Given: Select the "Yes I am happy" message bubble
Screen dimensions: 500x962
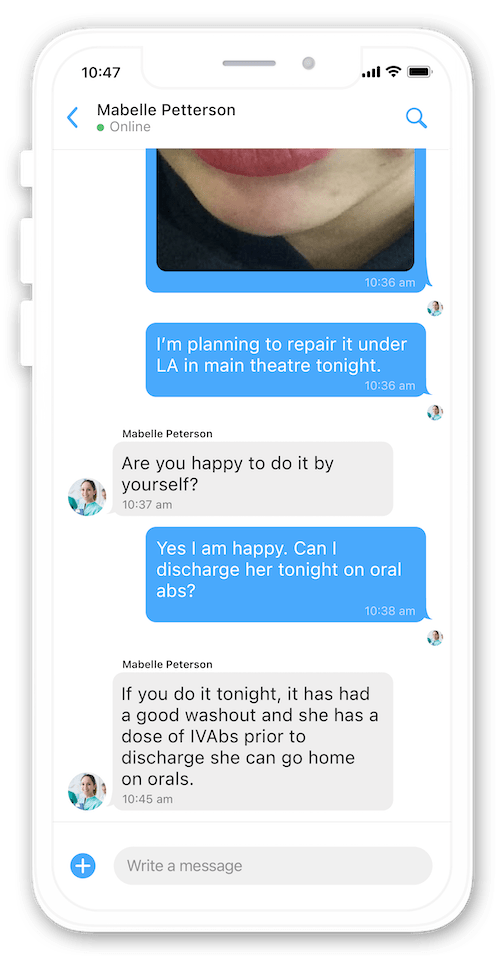Looking at the screenshot, I should (x=286, y=574).
